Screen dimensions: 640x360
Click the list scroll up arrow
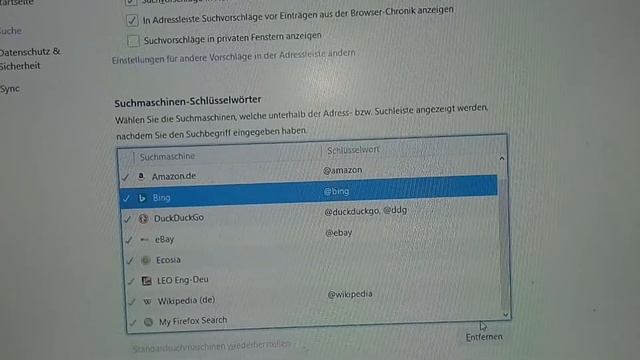(x=502, y=158)
